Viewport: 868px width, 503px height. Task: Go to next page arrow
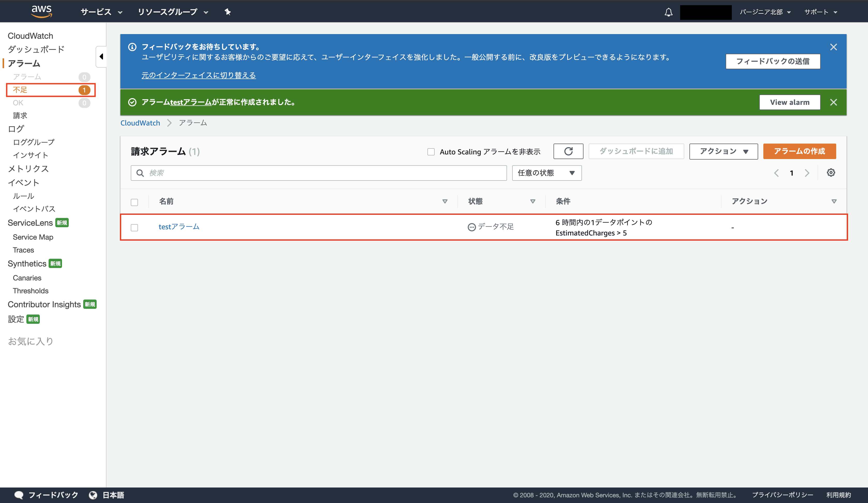[x=807, y=173]
